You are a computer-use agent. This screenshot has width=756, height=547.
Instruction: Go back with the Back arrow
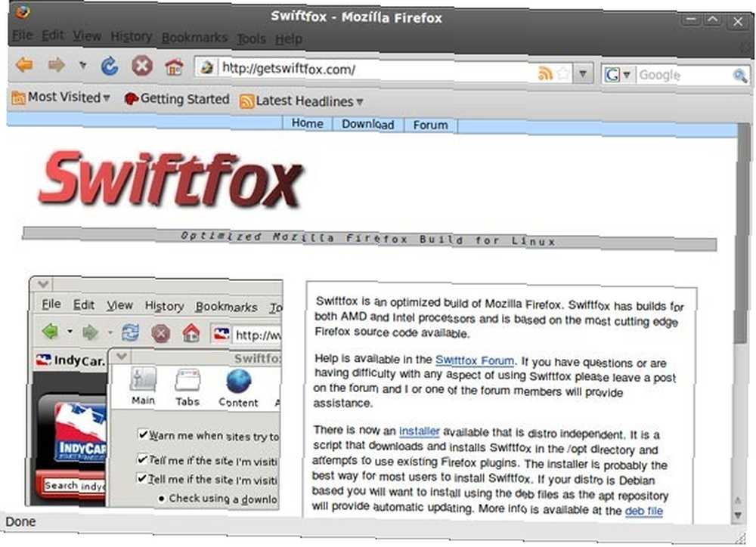[x=24, y=64]
